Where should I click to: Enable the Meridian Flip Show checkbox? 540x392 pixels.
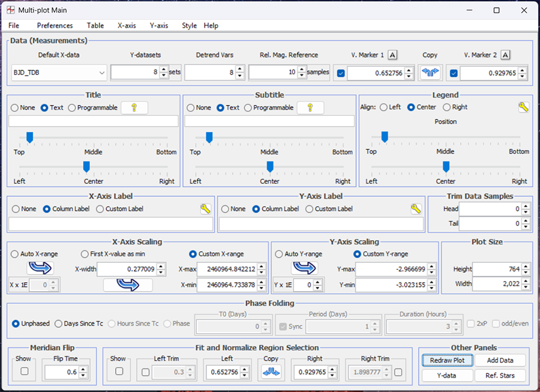pos(24,372)
